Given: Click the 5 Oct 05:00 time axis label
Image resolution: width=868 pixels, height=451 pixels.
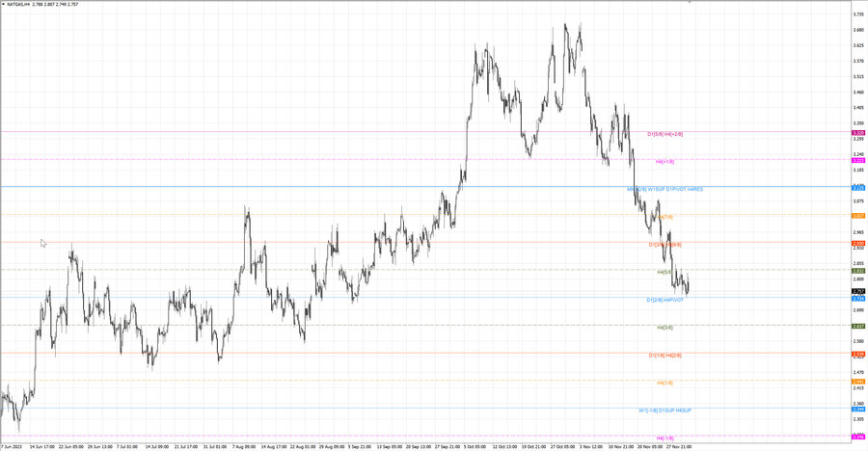Looking at the screenshot, I should 475,446.
